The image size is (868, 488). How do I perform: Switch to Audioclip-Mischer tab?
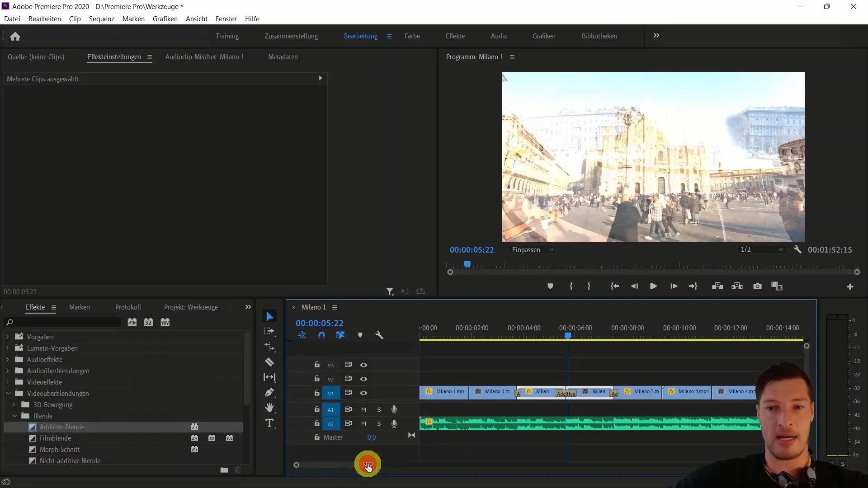point(205,57)
